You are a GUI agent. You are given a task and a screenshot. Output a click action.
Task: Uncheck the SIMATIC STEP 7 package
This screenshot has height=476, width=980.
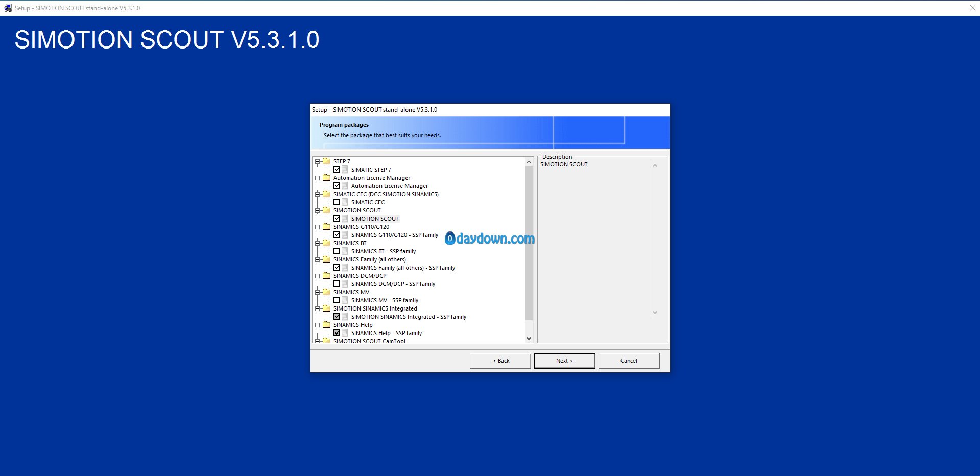click(x=337, y=170)
